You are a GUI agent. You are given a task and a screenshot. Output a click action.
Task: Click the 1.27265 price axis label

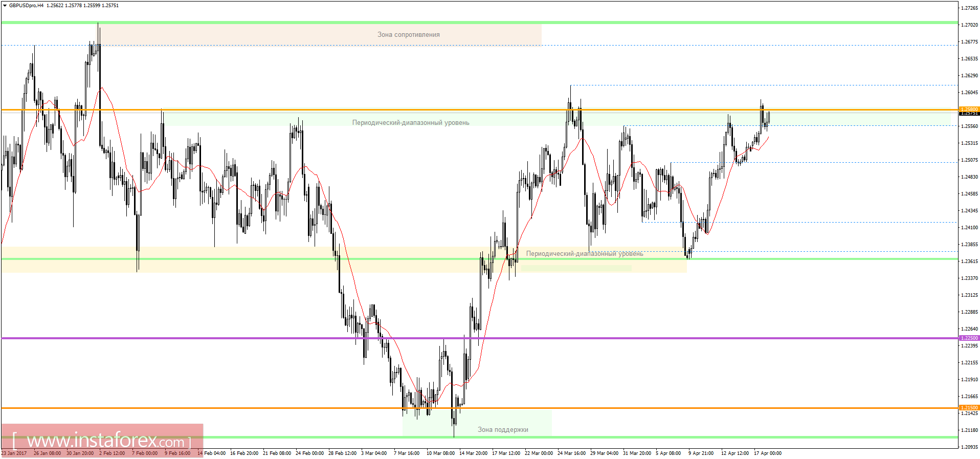(969, 8)
